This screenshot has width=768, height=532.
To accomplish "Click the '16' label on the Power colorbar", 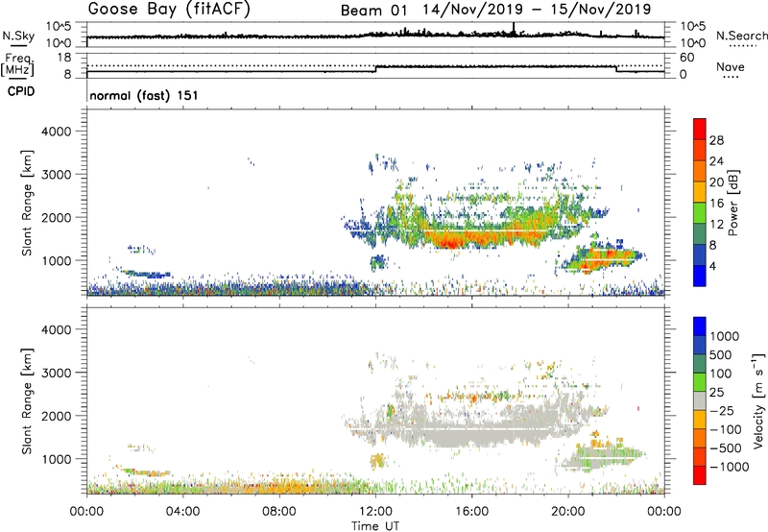I will tap(716, 204).
